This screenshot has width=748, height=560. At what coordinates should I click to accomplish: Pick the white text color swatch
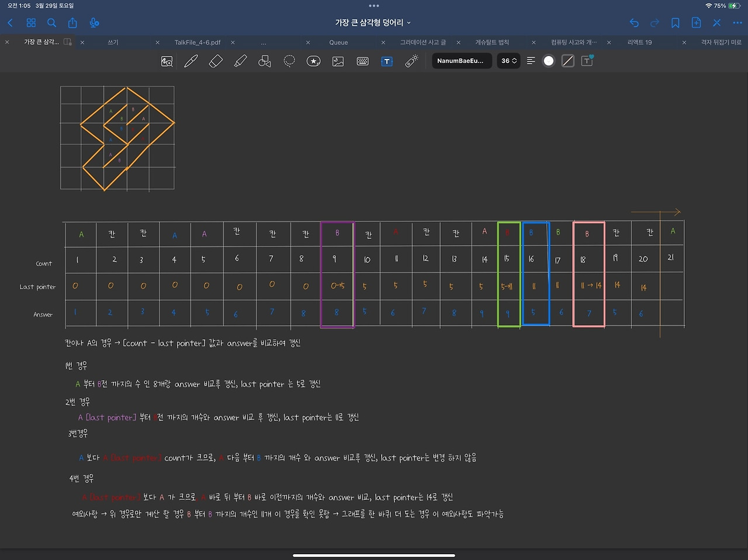tap(548, 61)
